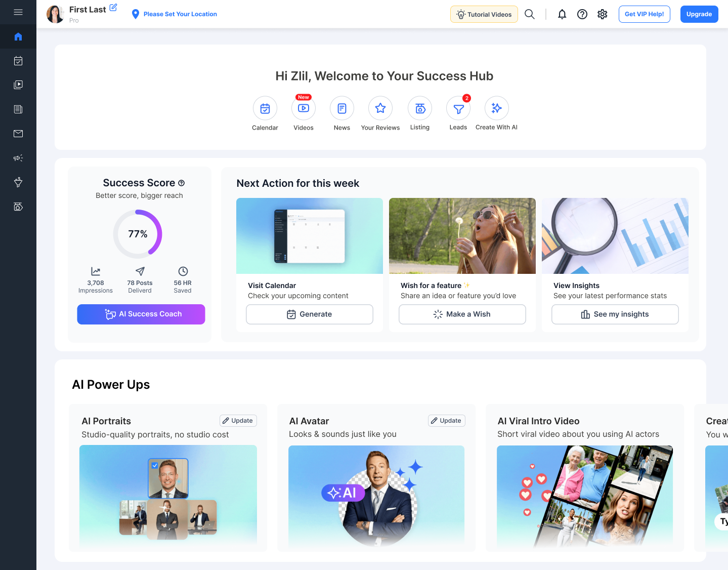Open the News shortcut icon

pos(342,108)
